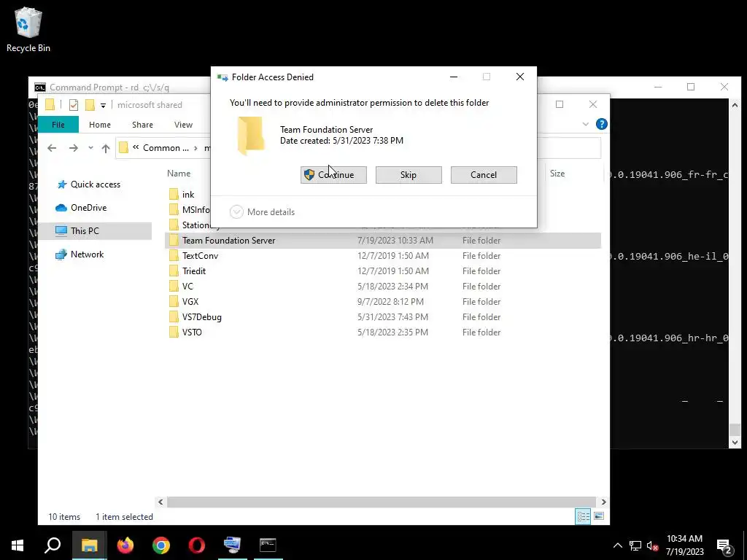The image size is (747, 560).
Task: Open recent locations dropdown chevron
Action: pyautogui.click(x=90, y=148)
